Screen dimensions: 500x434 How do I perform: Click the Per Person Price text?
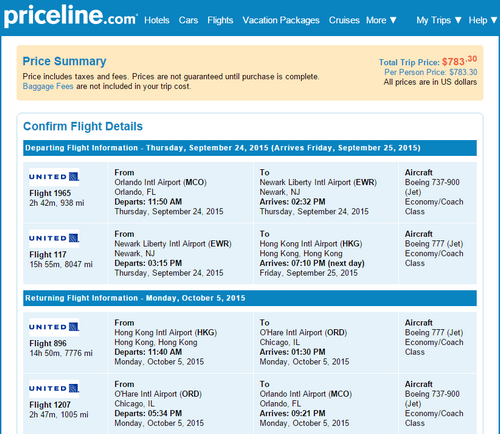(431, 72)
